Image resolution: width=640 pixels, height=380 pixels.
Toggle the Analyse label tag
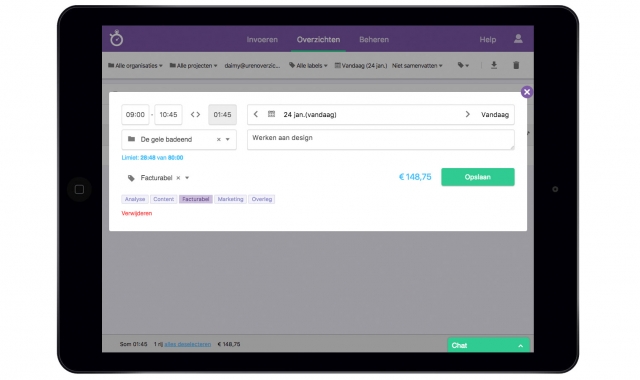[x=135, y=199]
